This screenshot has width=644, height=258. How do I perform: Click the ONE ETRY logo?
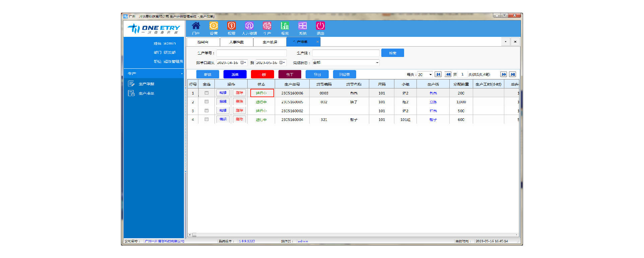pos(154,29)
